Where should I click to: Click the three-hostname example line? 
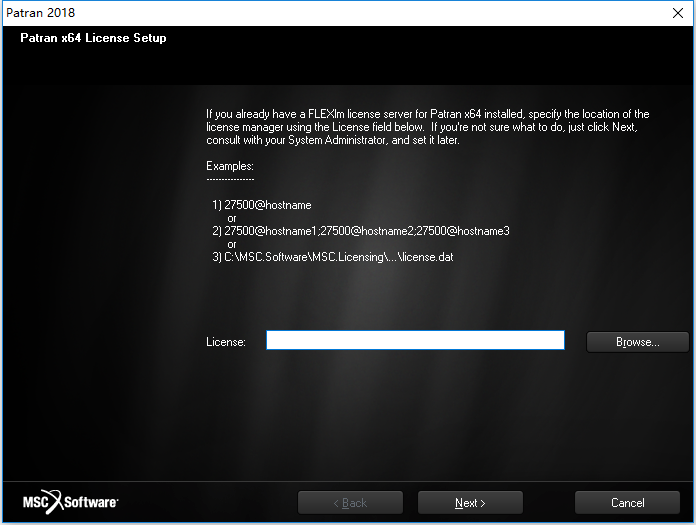pos(361,231)
